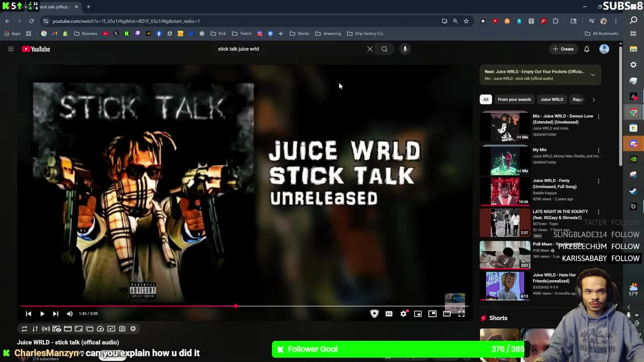Toggle the autoplay shield button in player
The width and height of the screenshot is (644, 362).
coord(374,314)
